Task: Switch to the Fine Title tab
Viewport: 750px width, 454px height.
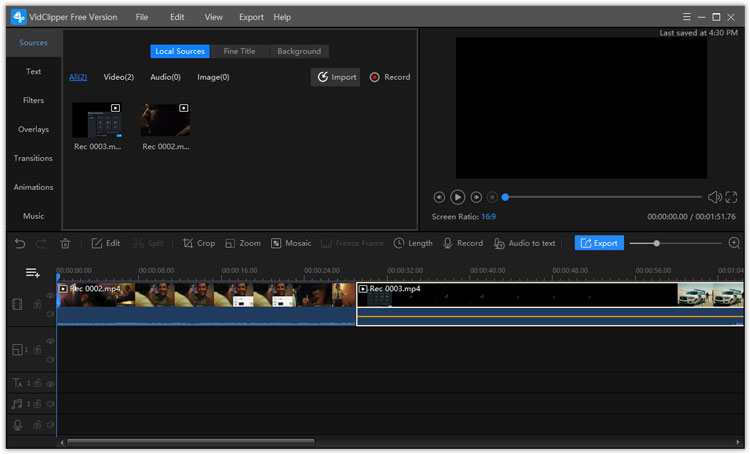Action: [x=239, y=51]
